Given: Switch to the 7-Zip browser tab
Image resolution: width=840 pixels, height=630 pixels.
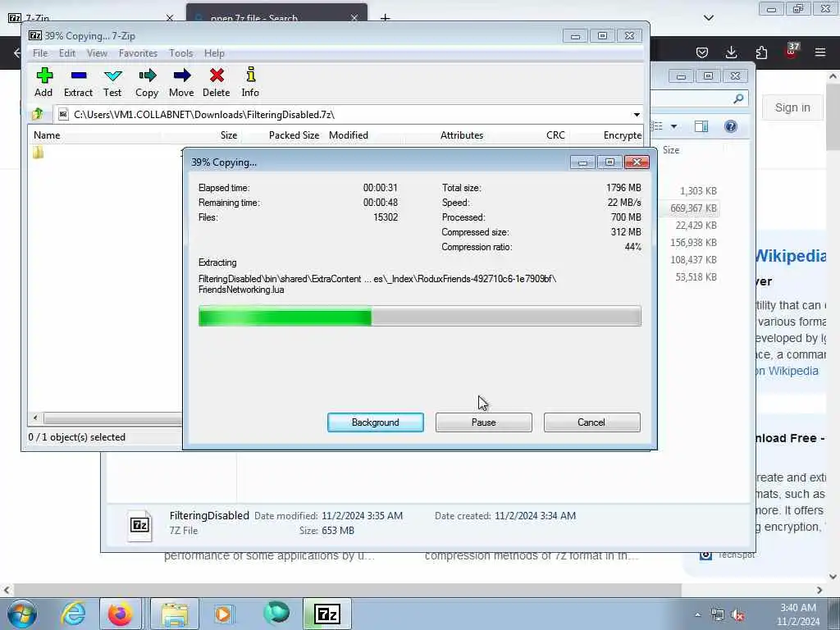Looking at the screenshot, I should click(91, 18).
